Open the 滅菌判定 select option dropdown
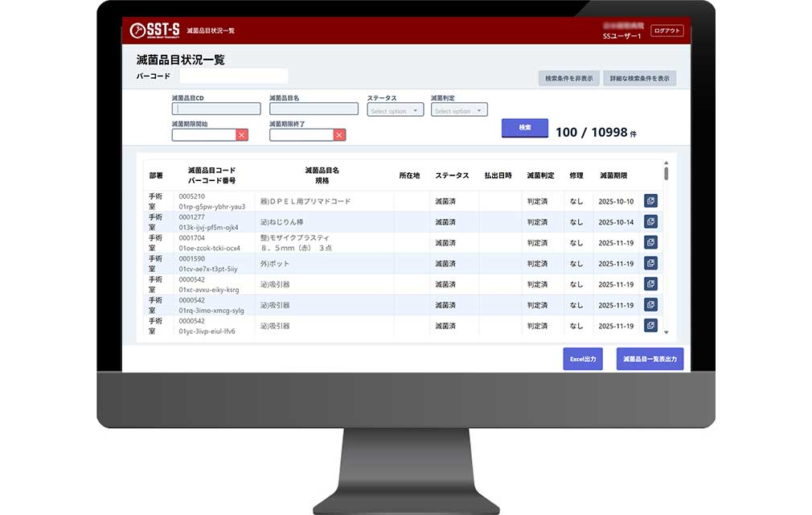 click(459, 111)
